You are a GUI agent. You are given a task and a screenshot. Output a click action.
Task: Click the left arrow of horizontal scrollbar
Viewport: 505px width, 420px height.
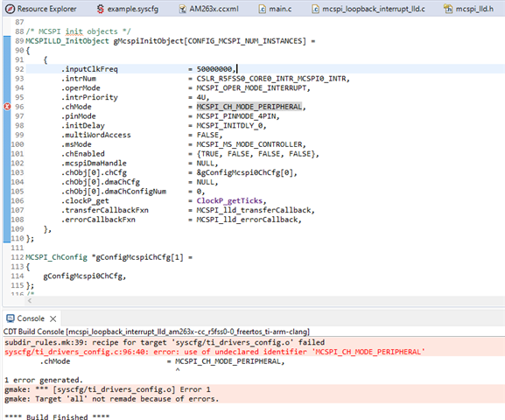(29, 301)
